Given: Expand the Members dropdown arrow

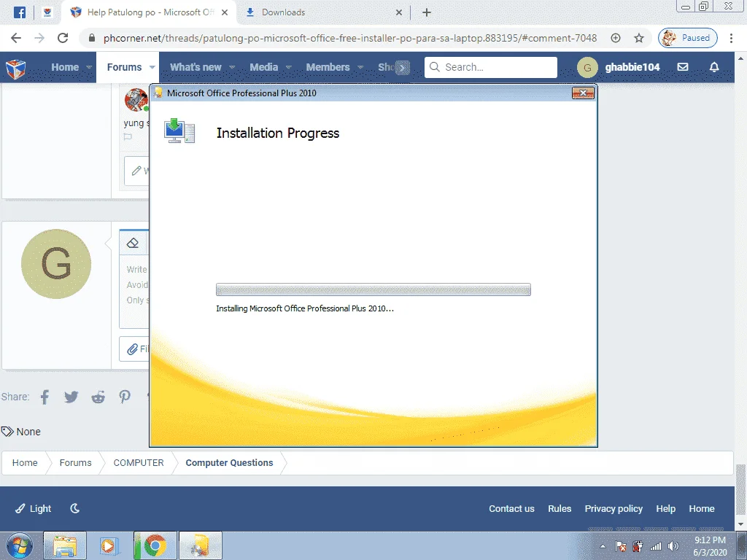Looking at the screenshot, I should pyautogui.click(x=360, y=67).
